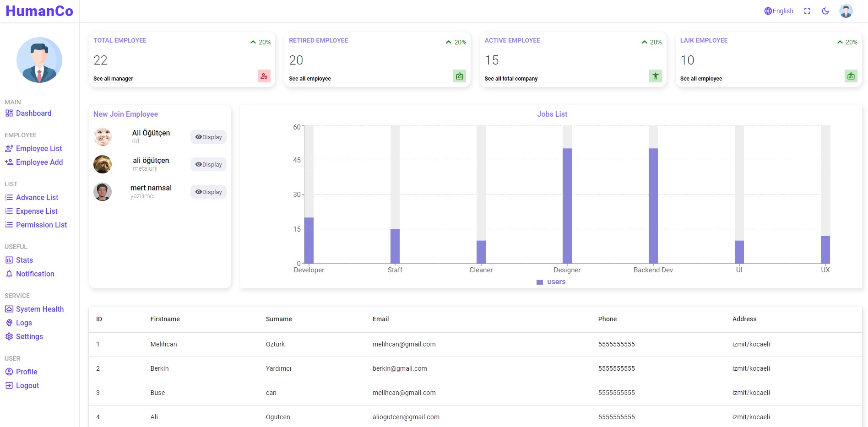Screen dimensions: 868x427
Task: Click the green badge icon on Retired Employee card
Action: point(459,76)
